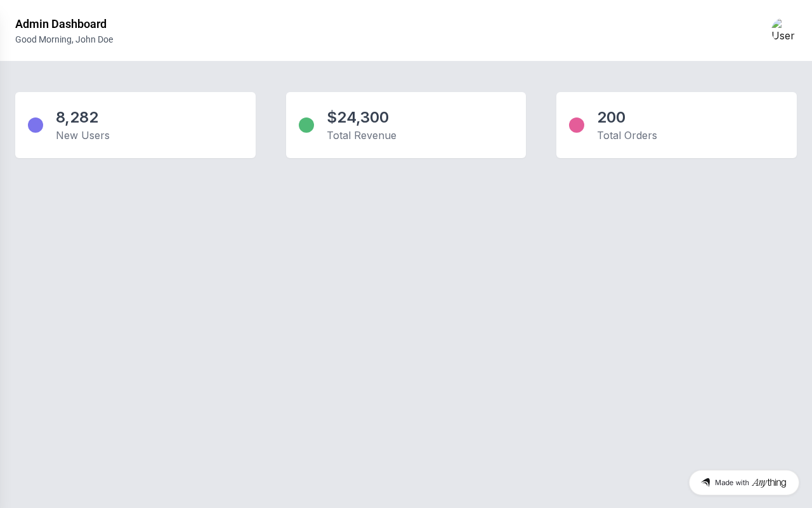Viewport: 812px width, 508px height.
Task: Open the New Users stat card
Action: (135, 125)
